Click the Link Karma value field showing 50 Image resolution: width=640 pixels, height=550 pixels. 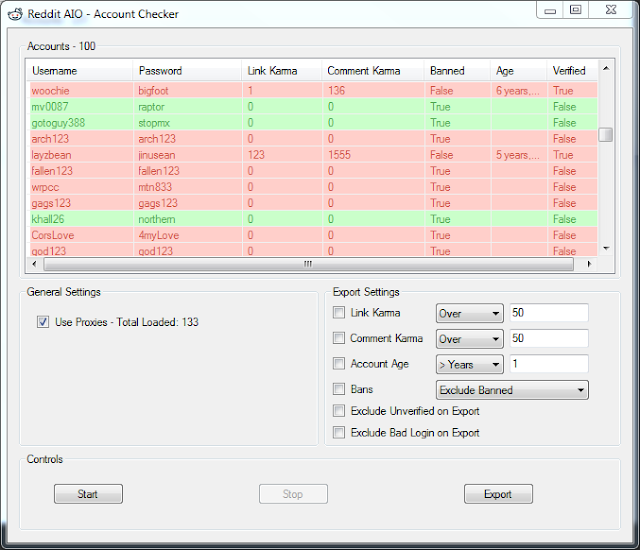[x=549, y=313]
